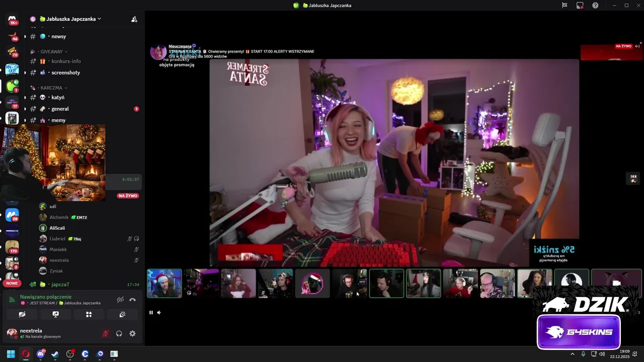Open invite people icon next to server name
Image resolution: width=644 pixels, height=362 pixels.
[134, 19]
